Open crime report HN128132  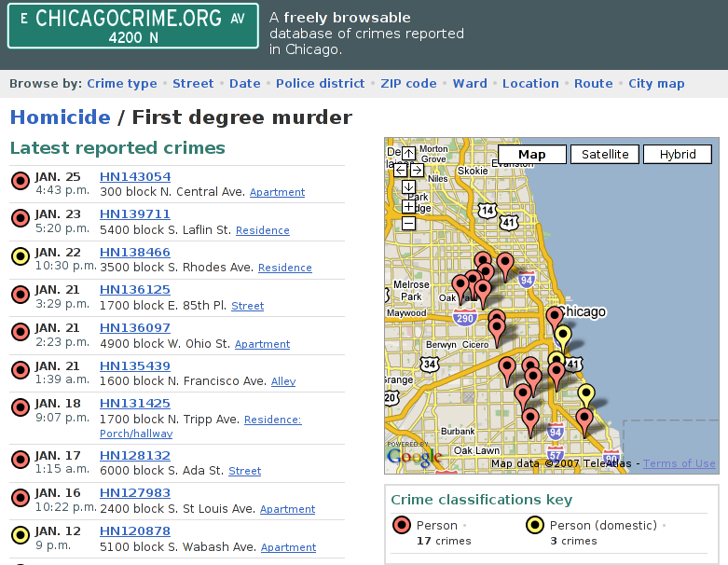[135, 455]
